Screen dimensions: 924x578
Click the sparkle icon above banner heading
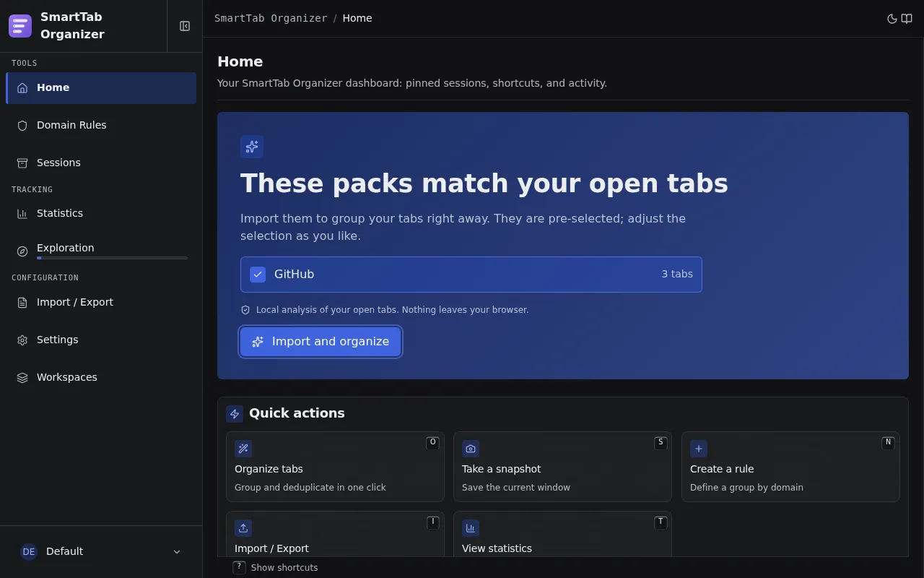[252, 147]
